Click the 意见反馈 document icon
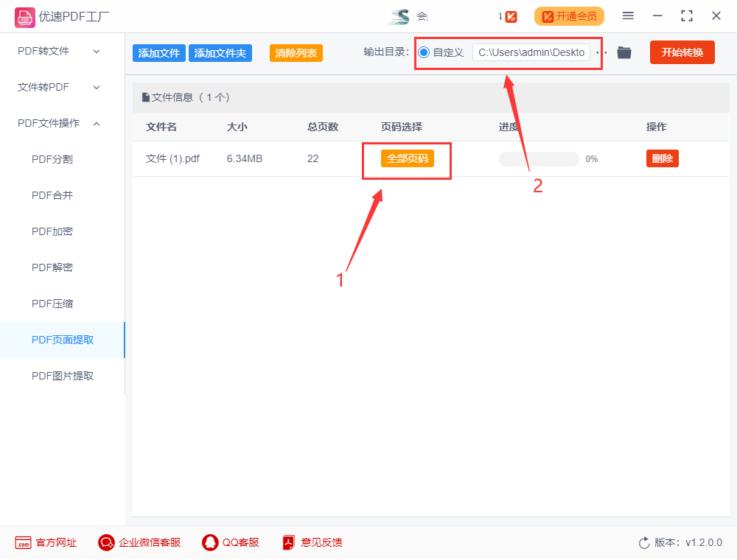 pos(289,542)
